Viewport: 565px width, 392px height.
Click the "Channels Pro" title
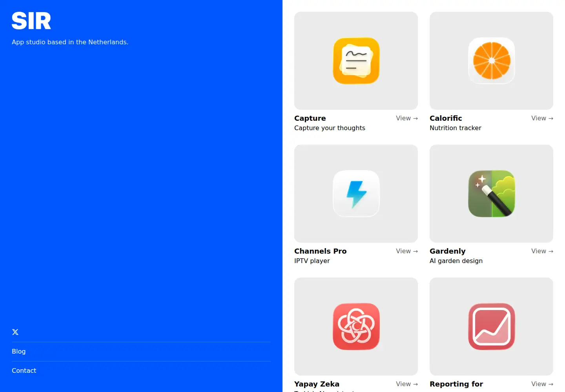point(321,251)
